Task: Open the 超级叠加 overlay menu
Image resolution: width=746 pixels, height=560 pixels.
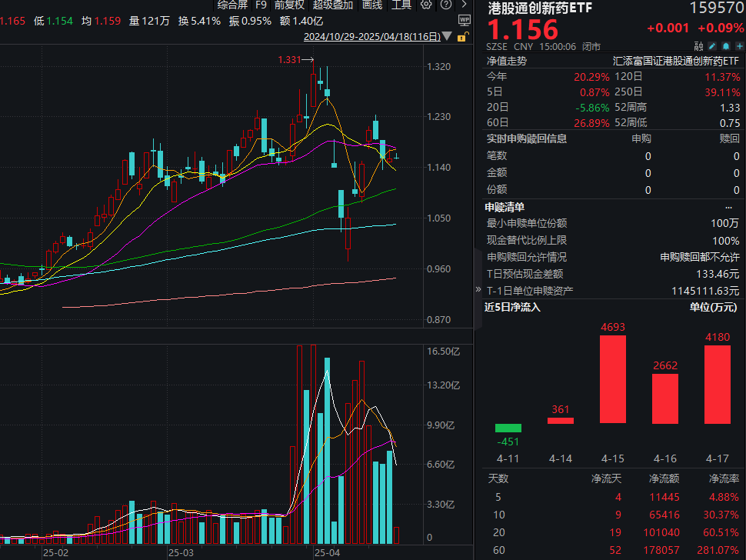Action: point(333,5)
